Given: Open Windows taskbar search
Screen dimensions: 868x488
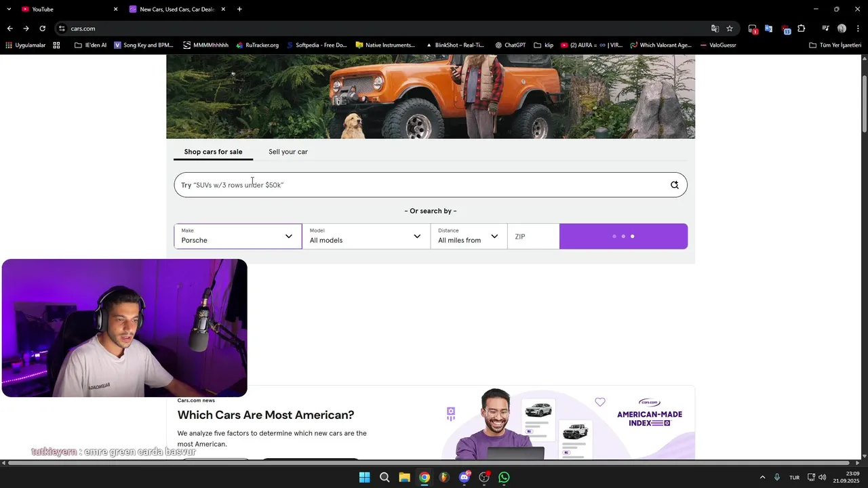Looking at the screenshot, I should pos(384,477).
